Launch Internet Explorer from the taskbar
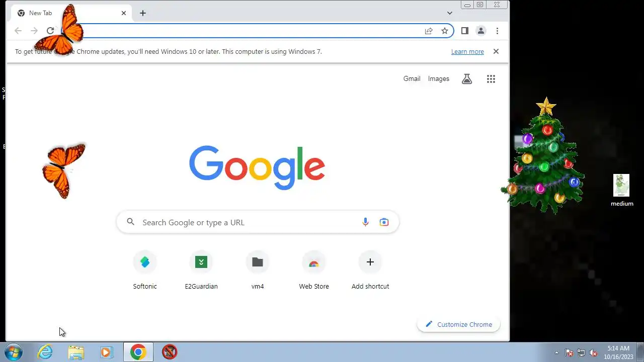The height and width of the screenshot is (362, 644). (x=45, y=352)
